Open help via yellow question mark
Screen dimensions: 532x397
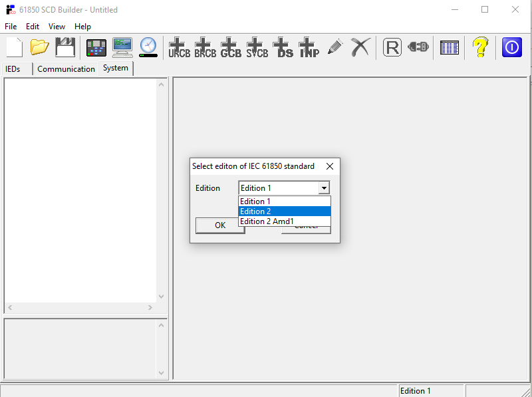[480, 47]
